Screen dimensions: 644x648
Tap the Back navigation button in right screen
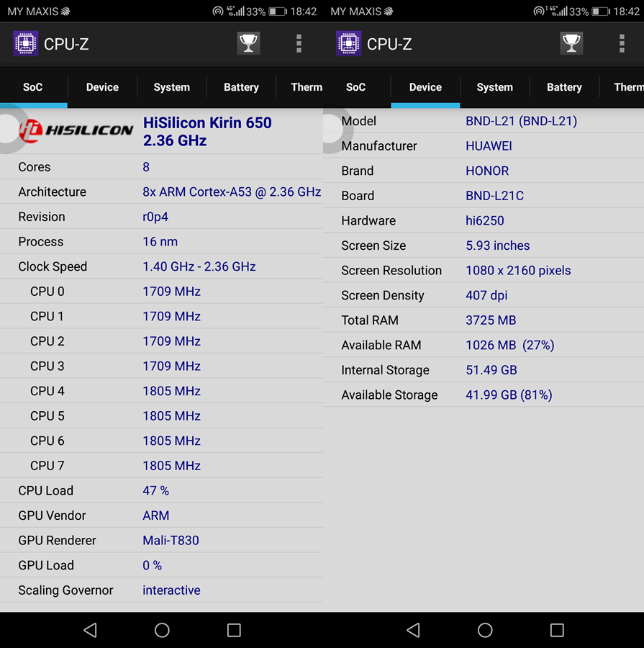[414, 630]
